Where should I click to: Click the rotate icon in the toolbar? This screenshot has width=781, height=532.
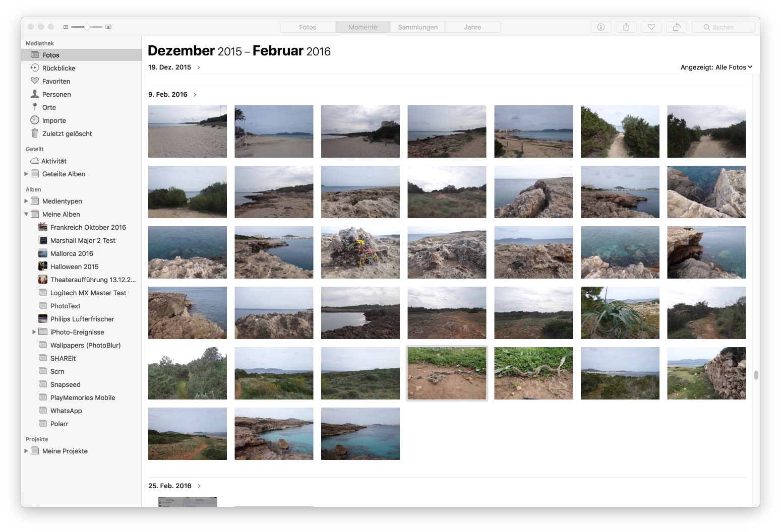pos(676,27)
